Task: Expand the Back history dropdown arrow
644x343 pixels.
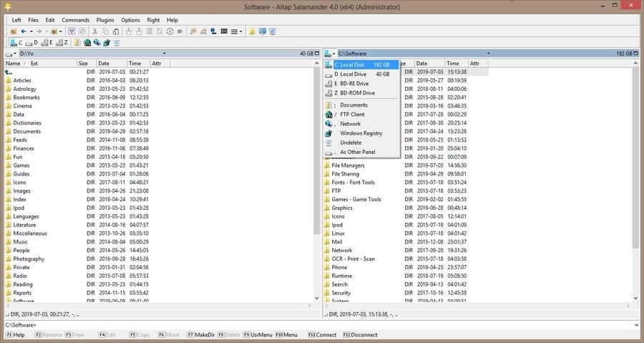Action: click(31, 32)
